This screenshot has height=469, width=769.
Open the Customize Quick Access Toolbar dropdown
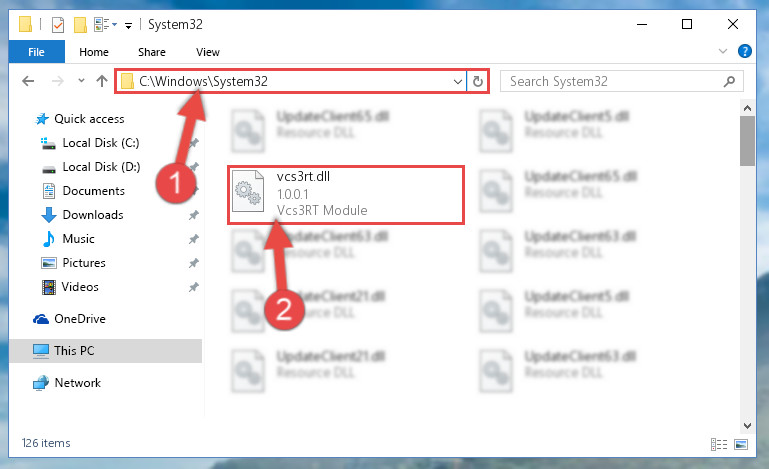pos(128,26)
